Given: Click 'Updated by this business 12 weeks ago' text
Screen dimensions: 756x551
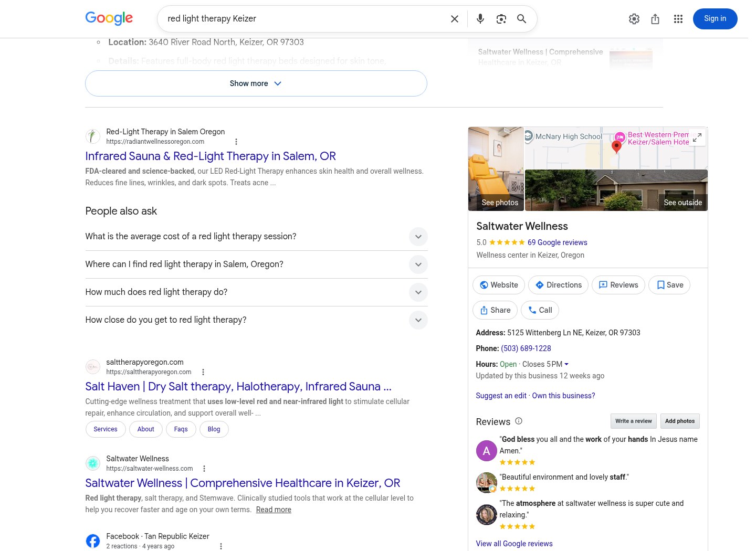Looking at the screenshot, I should 540,376.
